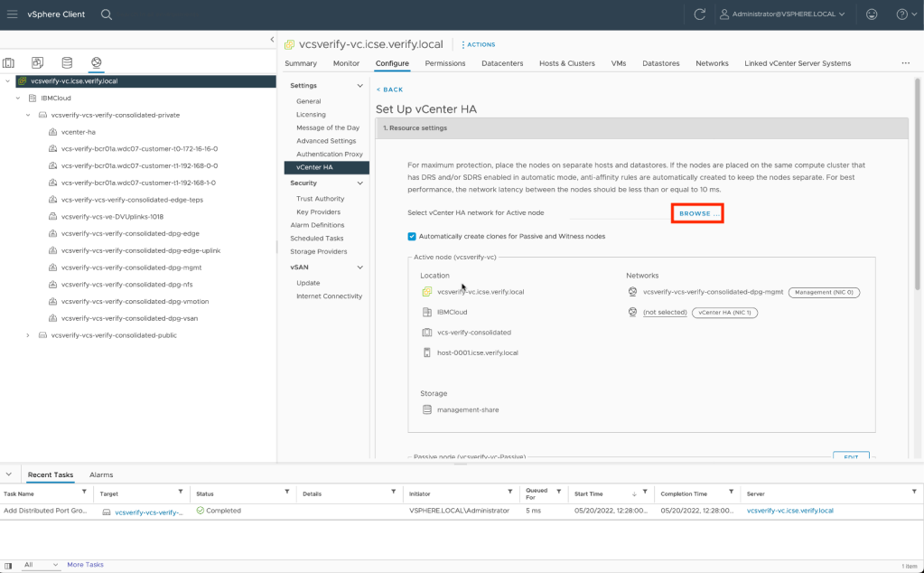
Task: Select the Networking inventory view icon
Action: pyautogui.click(x=96, y=62)
